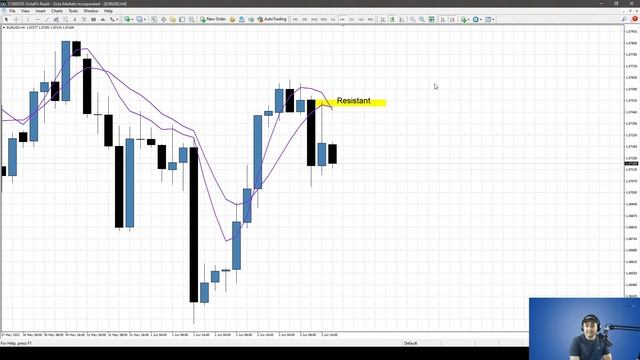Select the Draw Text (A) tool

(x=75, y=19)
